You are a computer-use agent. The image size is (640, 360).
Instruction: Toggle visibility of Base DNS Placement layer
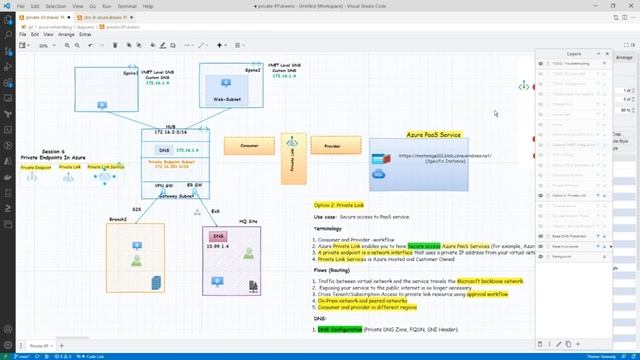[x=541, y=236]
